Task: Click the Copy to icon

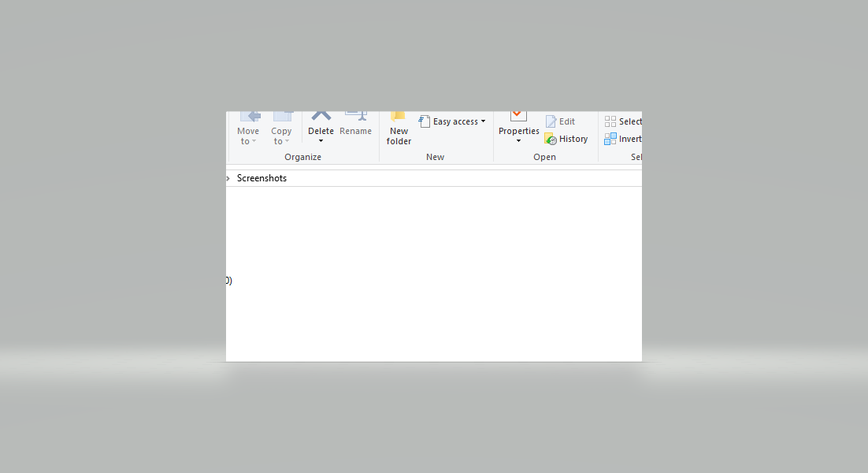Action: 282,116
